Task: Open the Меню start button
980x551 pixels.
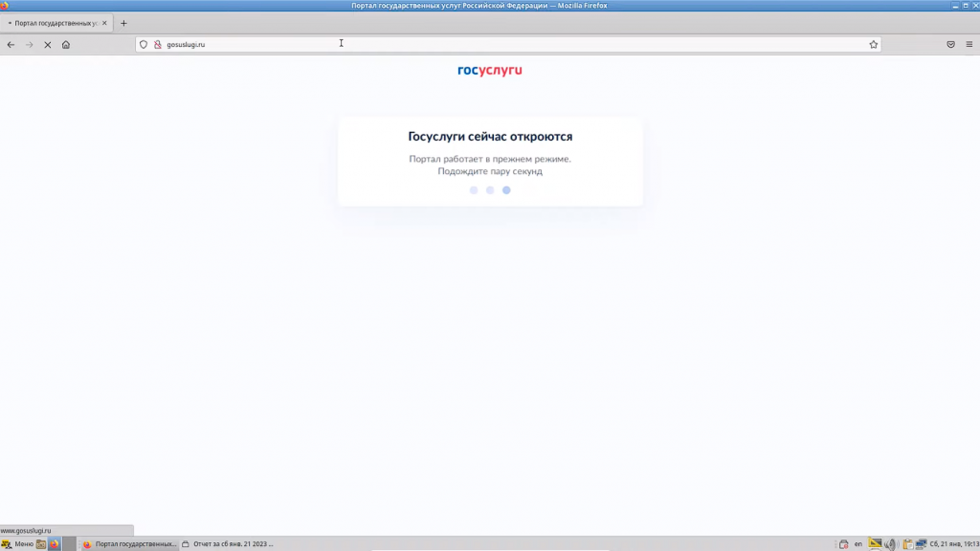Action: coord(17,544)
